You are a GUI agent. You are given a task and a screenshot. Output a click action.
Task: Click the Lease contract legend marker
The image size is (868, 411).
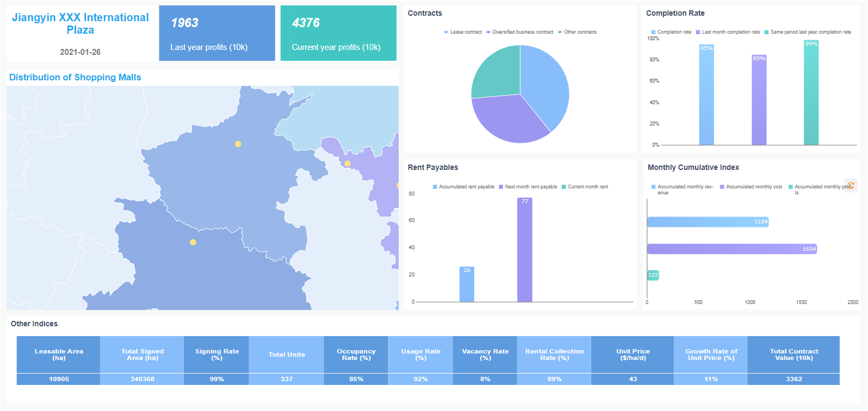pyautogui.click(x=446, y=32)
